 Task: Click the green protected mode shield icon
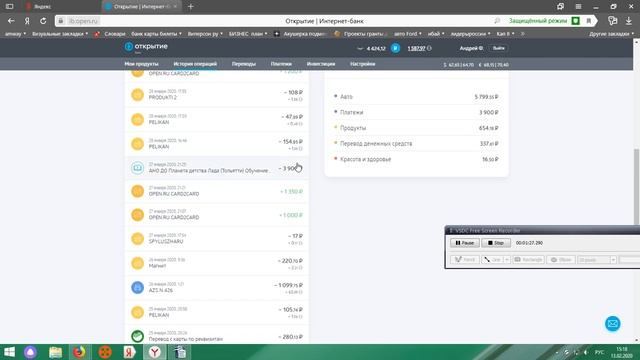tap(576, 21)
